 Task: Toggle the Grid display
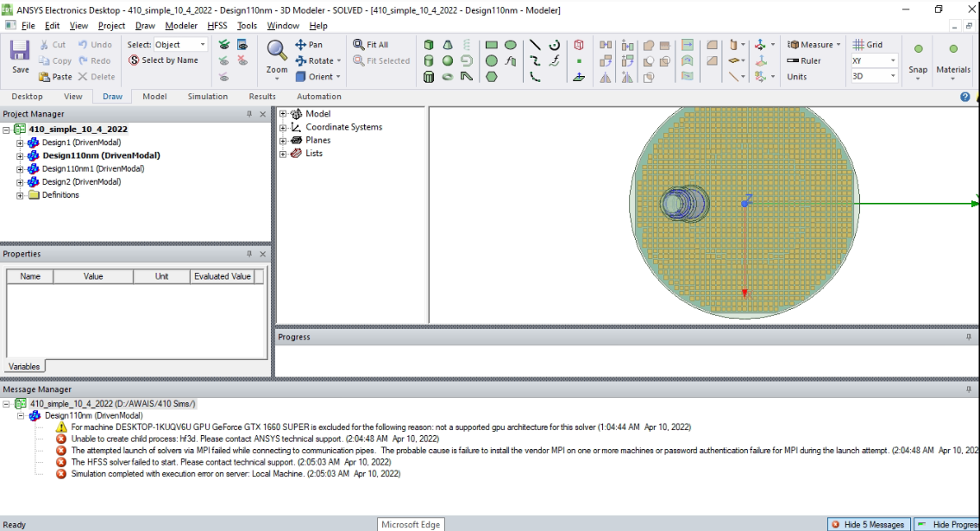coord(868,45)
